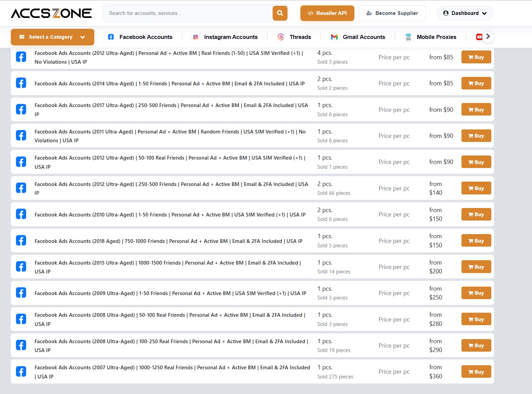Click the Instagram icon in the category bar
Screen dimensions: 532x394
tap(196, 37)
